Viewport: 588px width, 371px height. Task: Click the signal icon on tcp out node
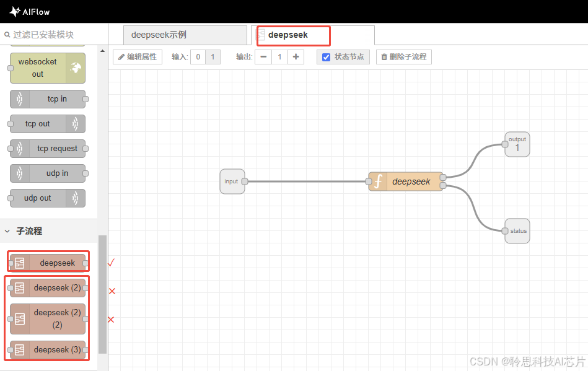click(x=76, y=124)
